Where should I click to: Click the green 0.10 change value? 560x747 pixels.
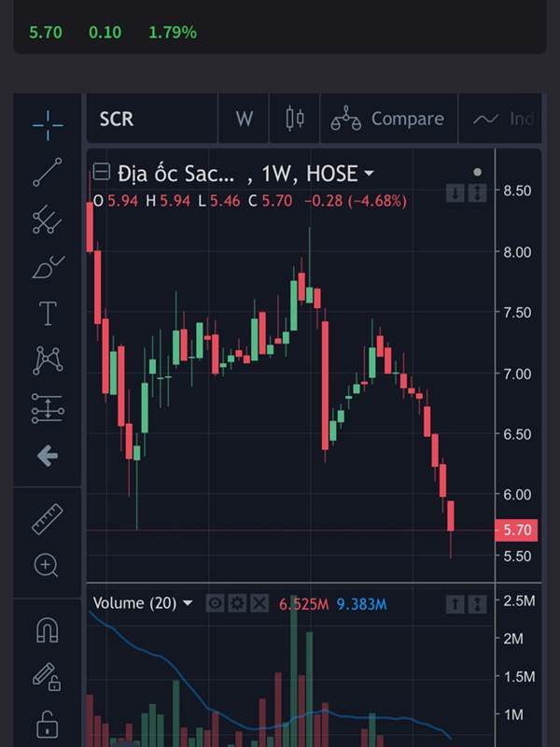point(105,33)
